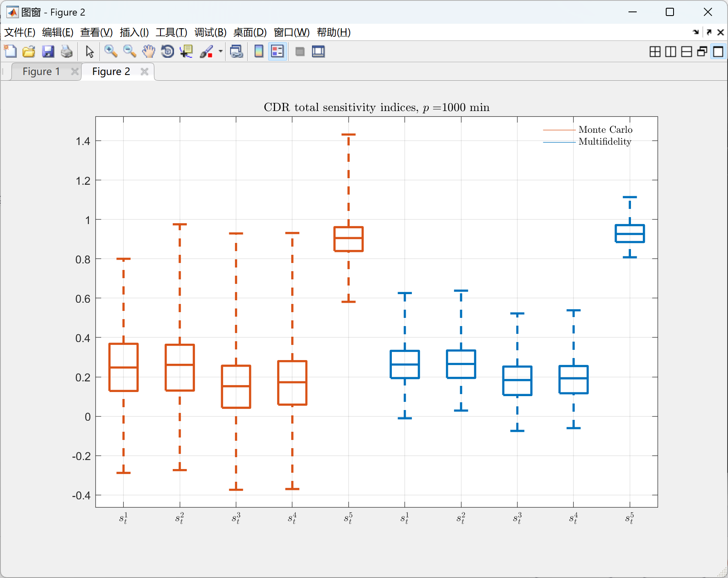Close the docked figure with the small X
Image resolution: width=728 pixels, height=578 pixels.
(721, 32)
